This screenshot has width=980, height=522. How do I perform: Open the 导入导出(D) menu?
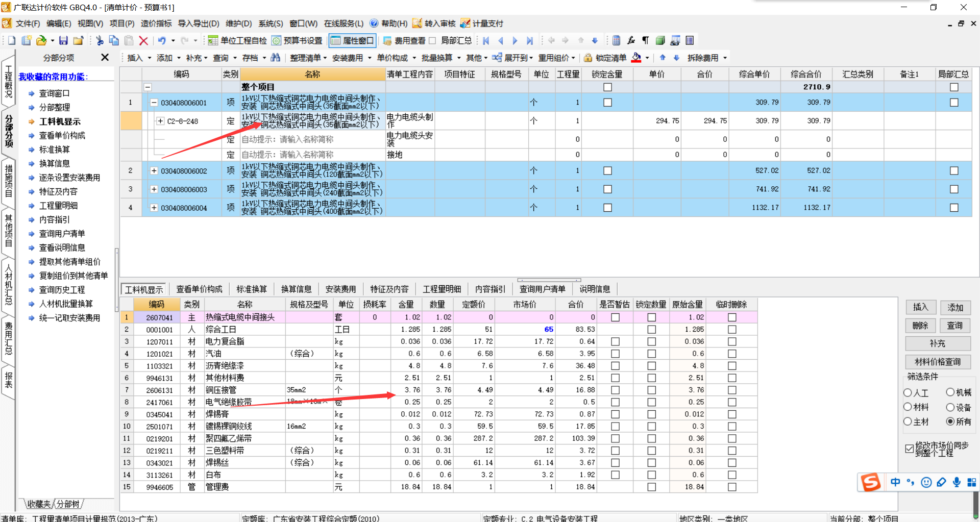pos(199,23)
